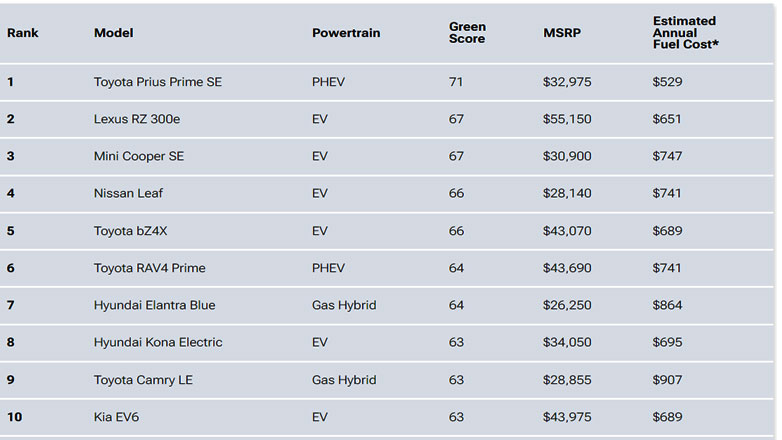The width and height of the screenshot is (782, 440).
Task: Click the Hyundai Elantra Blue model name
Action: 154,305
